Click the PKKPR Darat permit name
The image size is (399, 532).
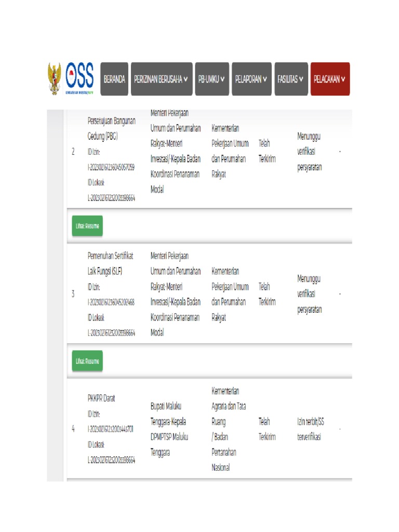tap(101, 398)
